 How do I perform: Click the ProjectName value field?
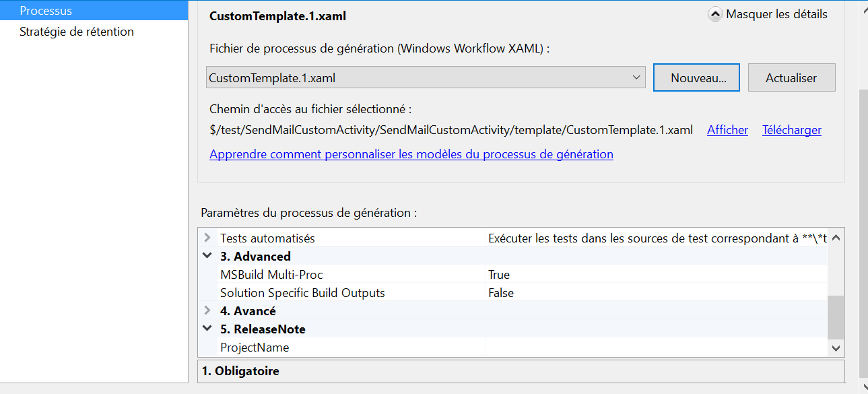pos(657,348)
